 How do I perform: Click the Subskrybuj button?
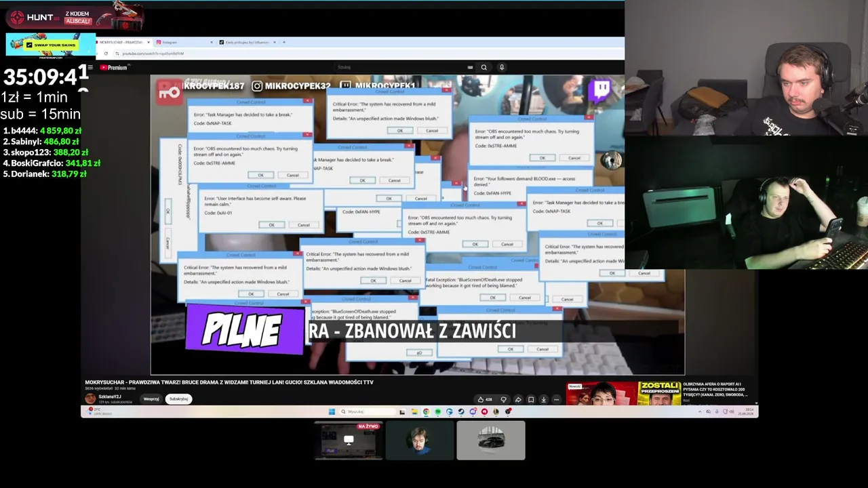pos(178,399)
